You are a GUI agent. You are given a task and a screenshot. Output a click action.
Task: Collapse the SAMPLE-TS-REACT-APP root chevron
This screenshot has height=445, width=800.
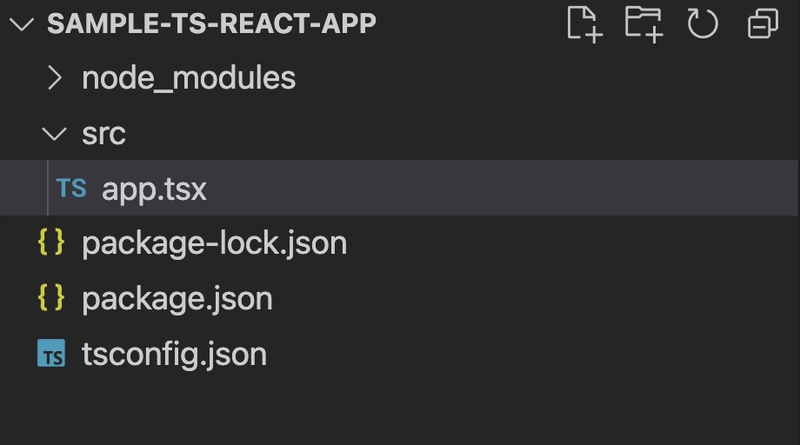21,24
